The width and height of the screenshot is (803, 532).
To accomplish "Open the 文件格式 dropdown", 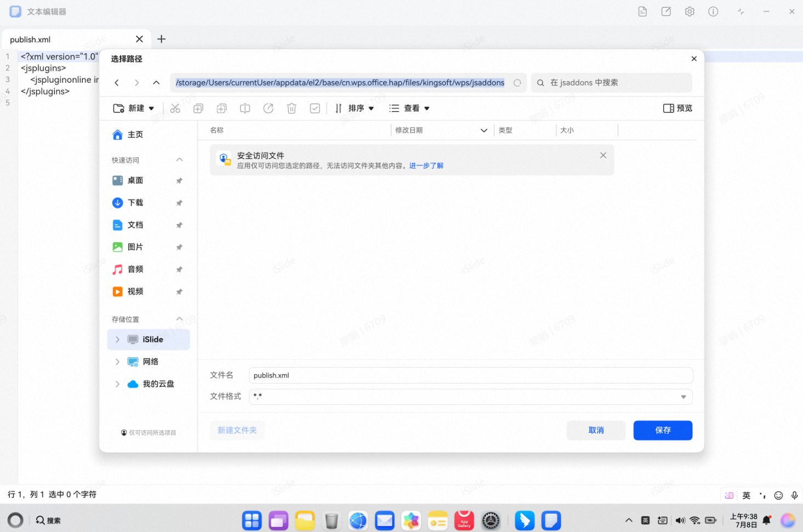I will point(683,397).
